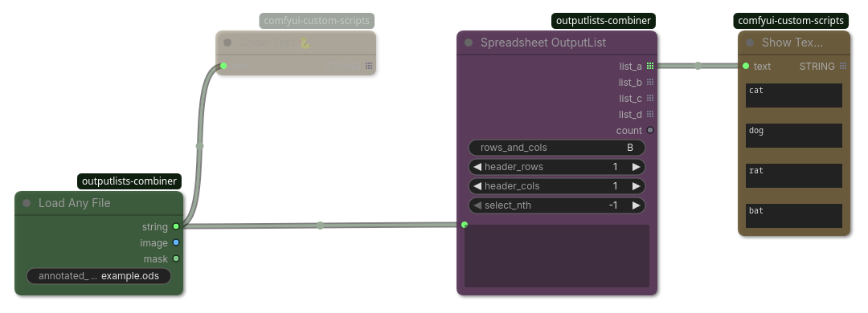
Task: Collapse the right Show Text node via its dot
Action: coord(750,43)
